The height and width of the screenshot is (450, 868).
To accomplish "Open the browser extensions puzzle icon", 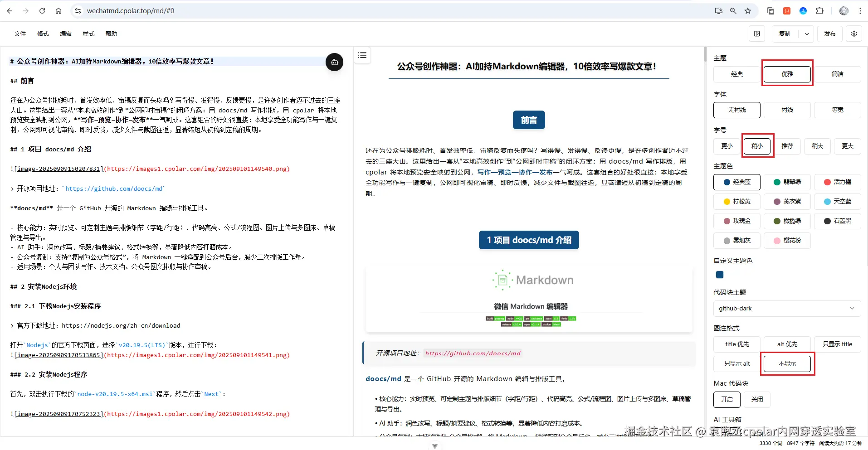I will [x=819, y=11].
